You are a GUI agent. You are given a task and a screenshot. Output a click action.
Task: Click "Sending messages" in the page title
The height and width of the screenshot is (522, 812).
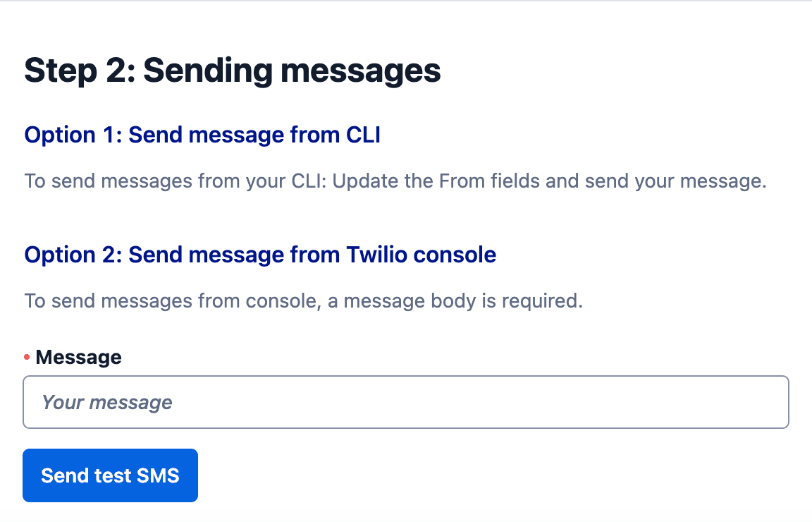point(292,71)
